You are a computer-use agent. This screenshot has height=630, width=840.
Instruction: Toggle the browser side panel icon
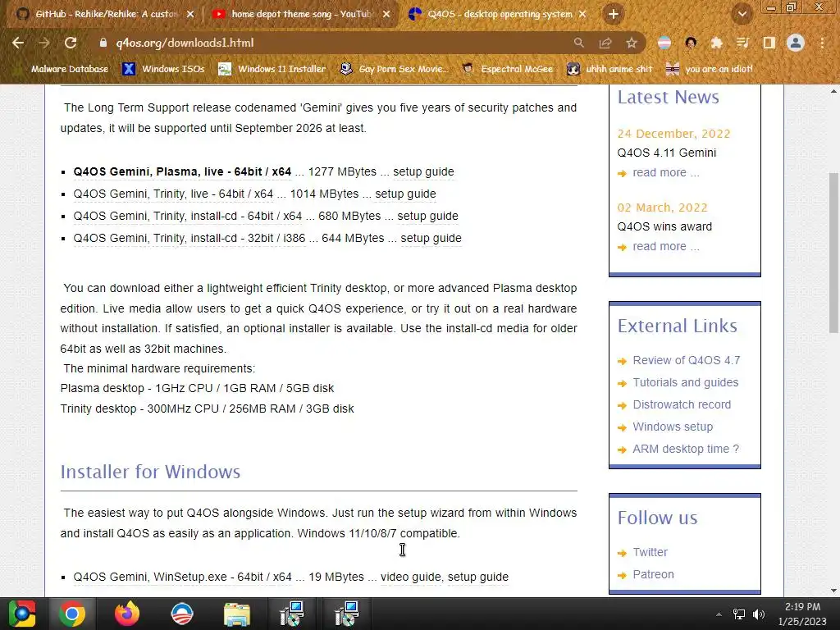769,43
